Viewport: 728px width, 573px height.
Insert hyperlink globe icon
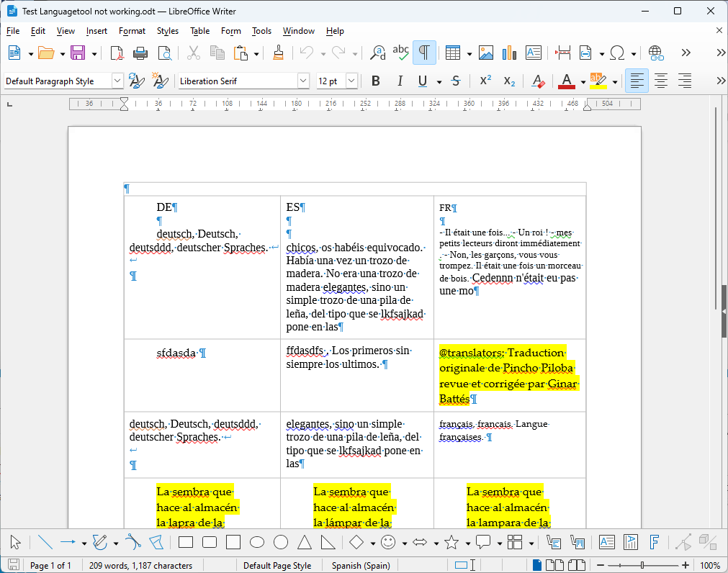coord(655,53)
